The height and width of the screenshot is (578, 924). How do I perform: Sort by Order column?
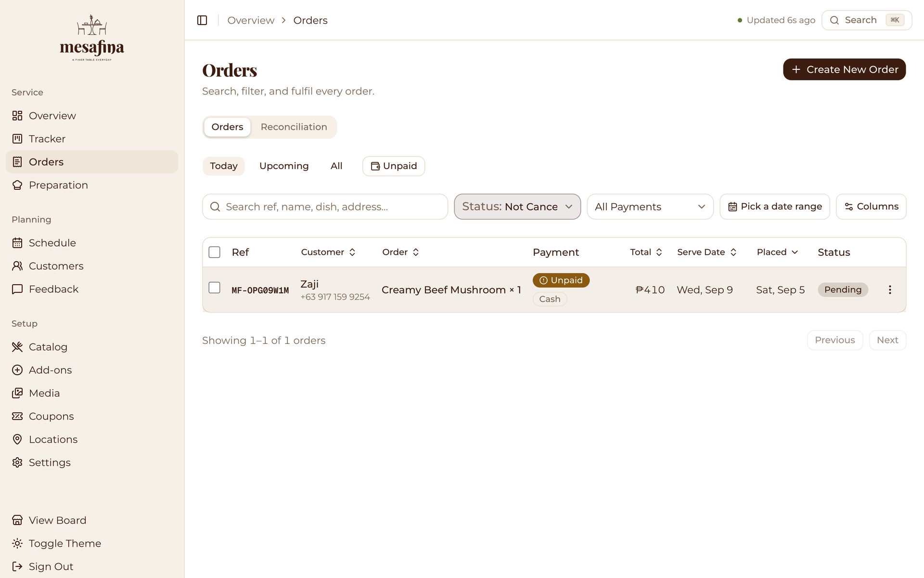point(400,252)
